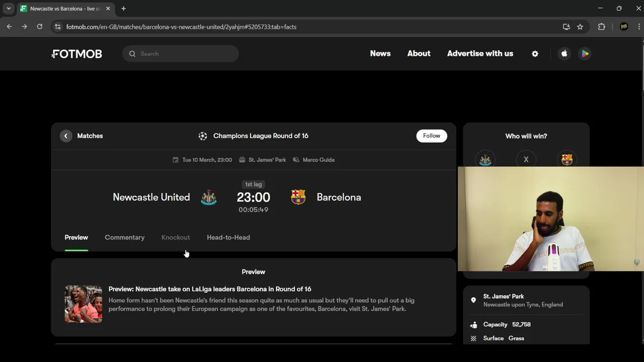Click St. James' Park venue name in sidebar
This screenshot has width=644, height=362.
pos(504,297)
